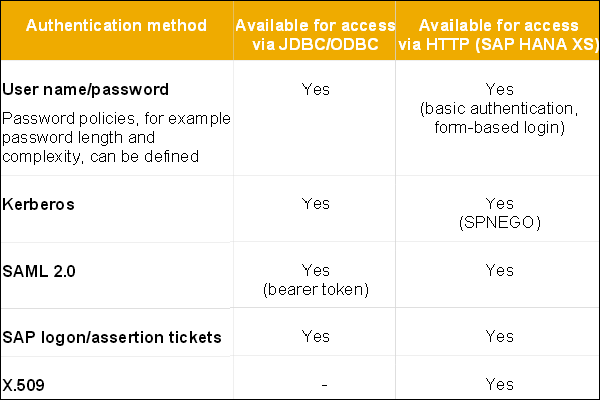Select JDBC/ODBC Yes for User name/password
This screenshot has height=400, width=600.
click(x=315, y=90)
